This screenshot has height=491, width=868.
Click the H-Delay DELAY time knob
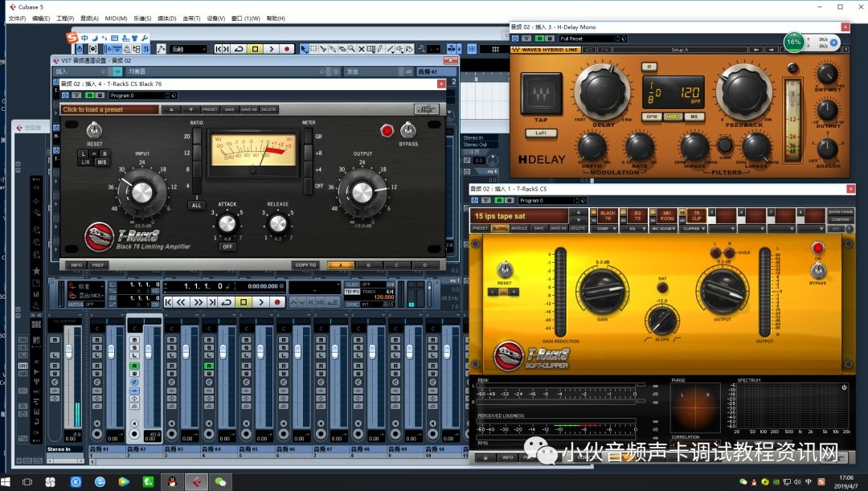pos(602,92)
